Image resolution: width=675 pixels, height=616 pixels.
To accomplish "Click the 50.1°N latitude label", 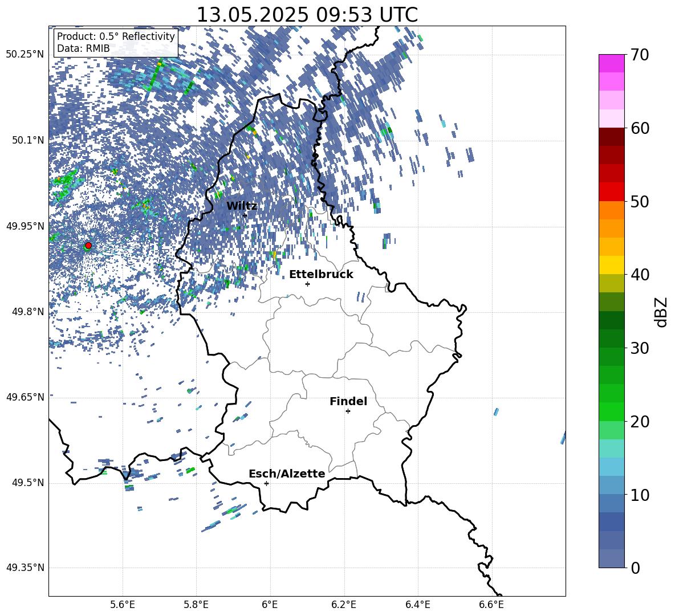I will point(27,140).
